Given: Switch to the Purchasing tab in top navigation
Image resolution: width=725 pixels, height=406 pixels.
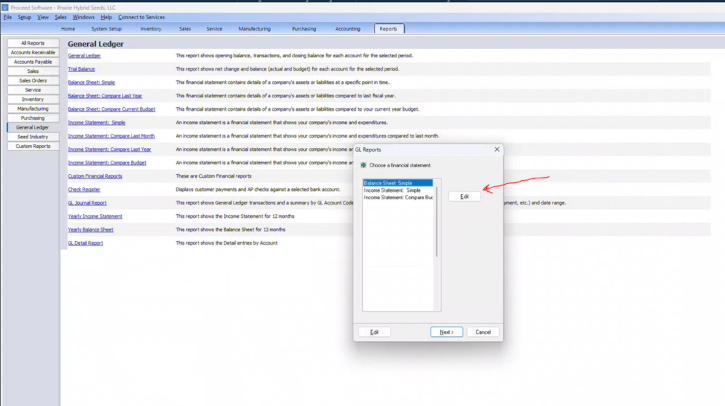Looking at the screenshot, I should coord(304,29).
